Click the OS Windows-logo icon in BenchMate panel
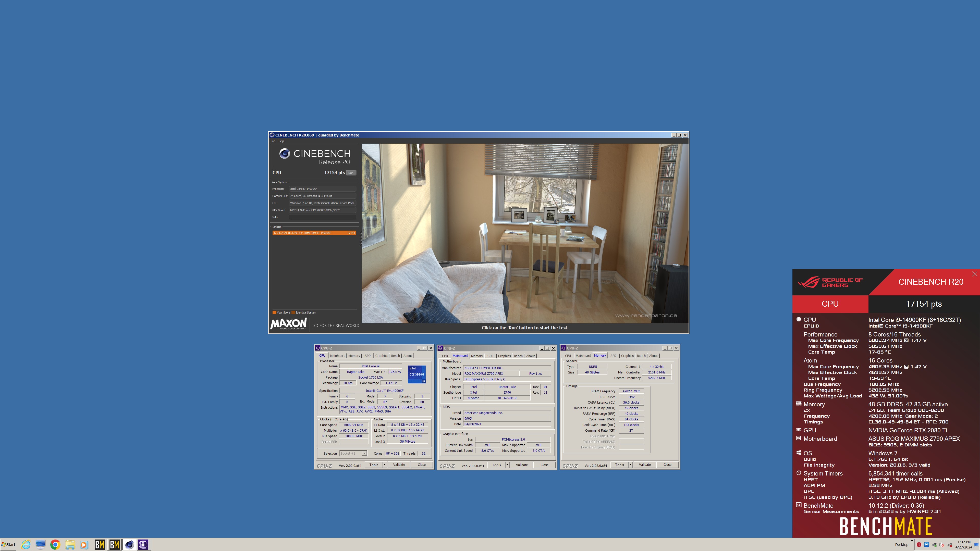The image size is (980, 551). point(799,453)
